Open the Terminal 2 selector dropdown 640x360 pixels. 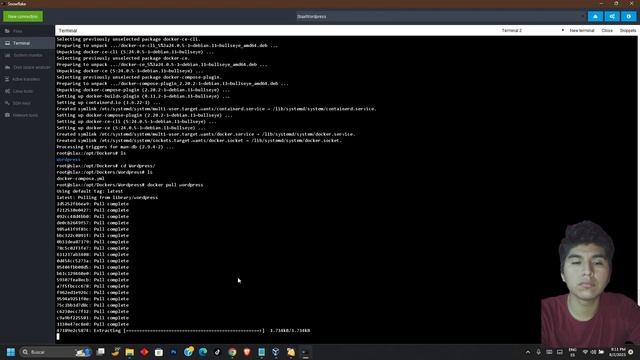tap(533, 31)
